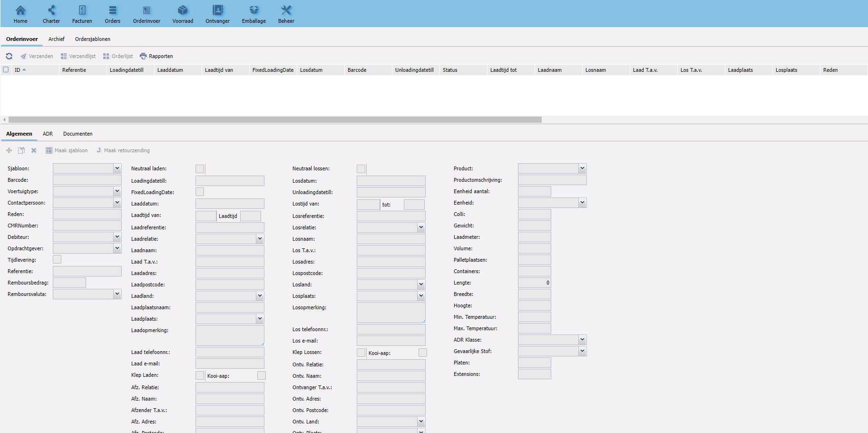This screenshot has height=433, width=868.
Task: Expand the Opdrachtgever dropdown
Action: [x=117, y=248]
